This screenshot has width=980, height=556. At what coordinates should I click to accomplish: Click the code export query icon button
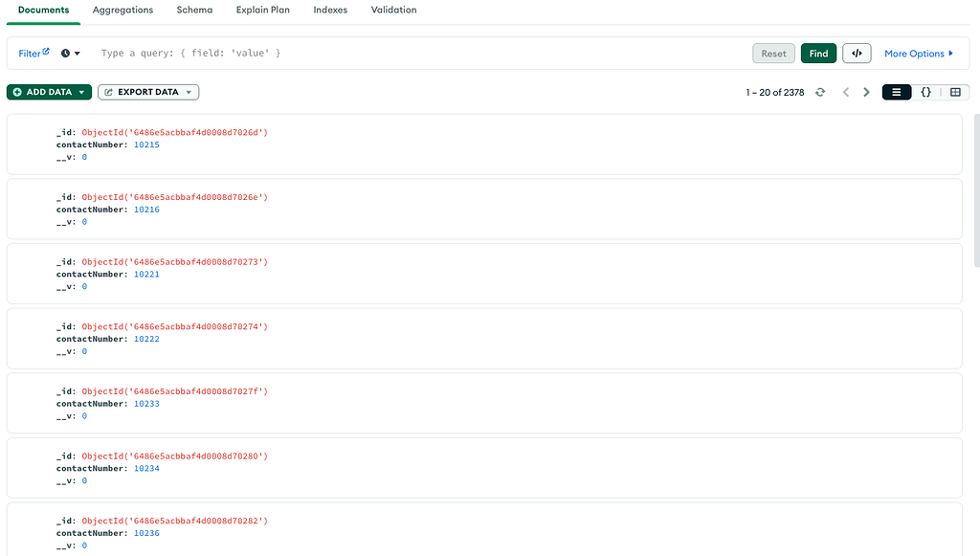(857, 54)
